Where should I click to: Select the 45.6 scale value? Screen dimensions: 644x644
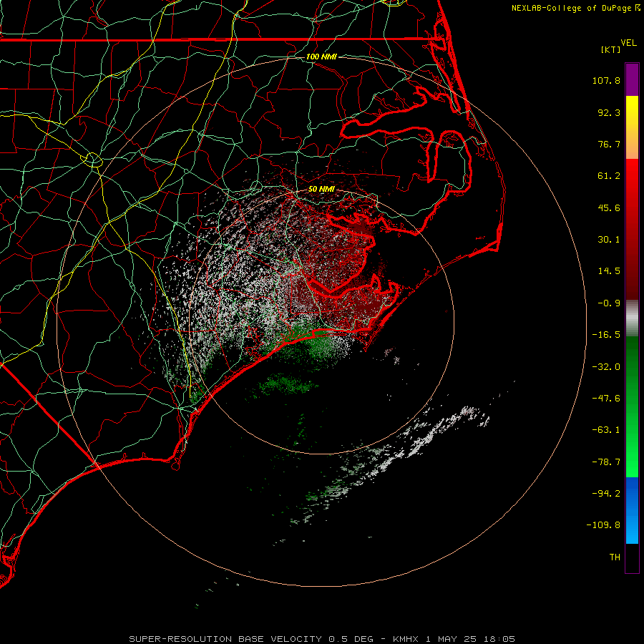tap(609, 208)
